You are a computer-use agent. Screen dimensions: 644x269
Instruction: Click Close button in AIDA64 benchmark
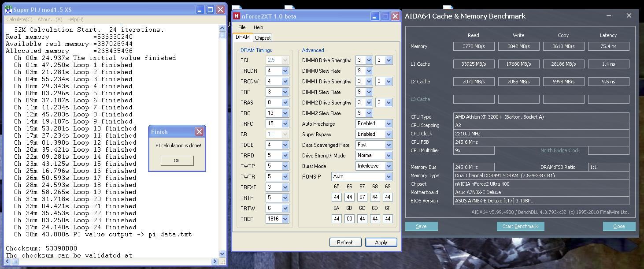[619, 226]
